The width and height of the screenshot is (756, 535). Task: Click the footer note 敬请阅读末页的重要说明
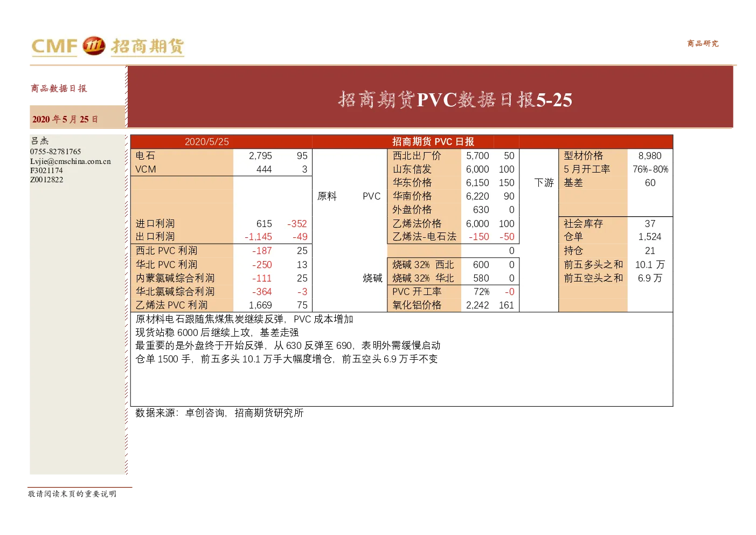coord(72,494)
